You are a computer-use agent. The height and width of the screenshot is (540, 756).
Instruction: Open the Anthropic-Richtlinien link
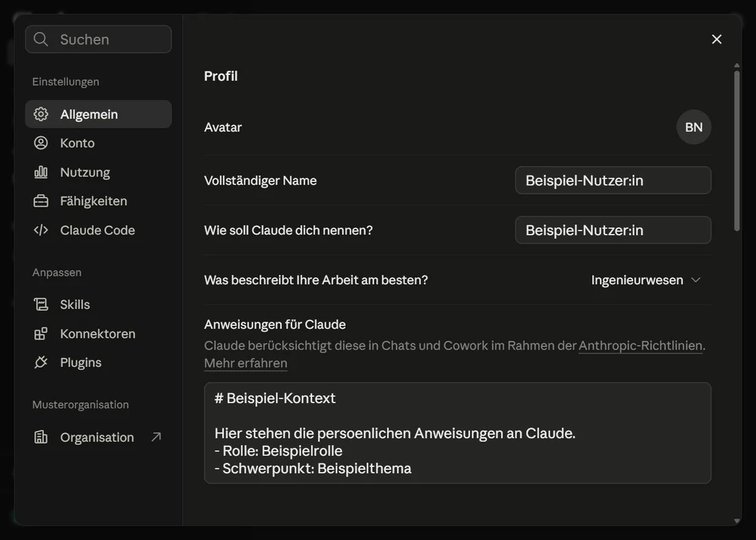pyautogui.click(x=641, y=345)
